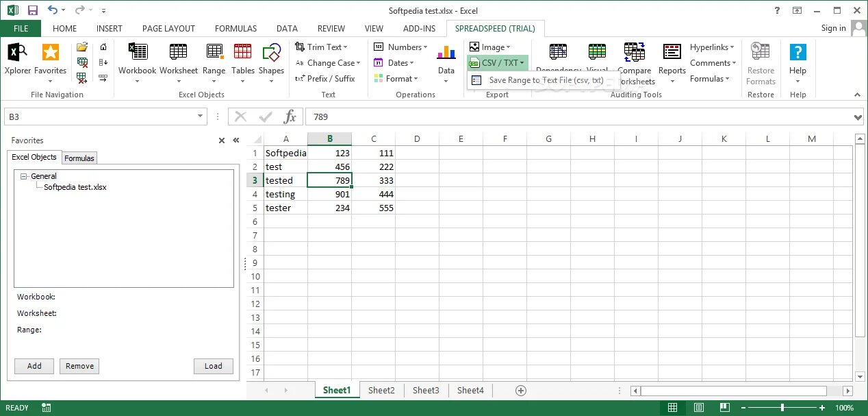Open the Tables objects tool
The width and height of the screenshot is (868, 416).
coord(243,62)
